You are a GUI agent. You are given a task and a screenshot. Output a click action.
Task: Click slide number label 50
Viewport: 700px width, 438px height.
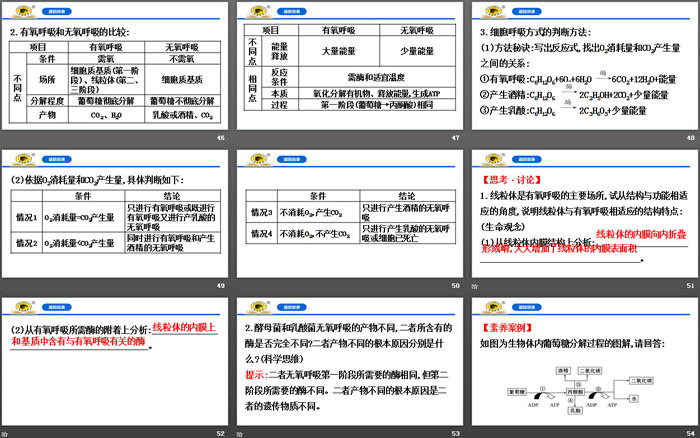click(455, 285)
